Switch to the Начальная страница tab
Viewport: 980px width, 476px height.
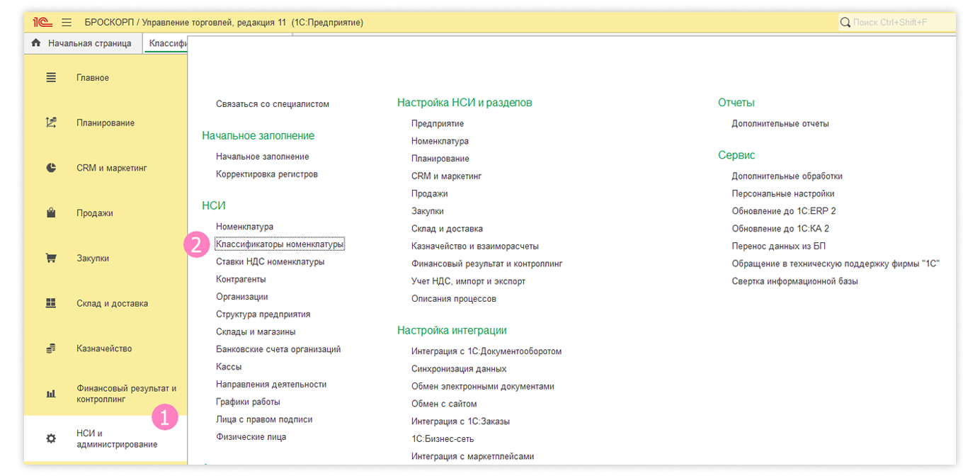click(x=90, y=43)
